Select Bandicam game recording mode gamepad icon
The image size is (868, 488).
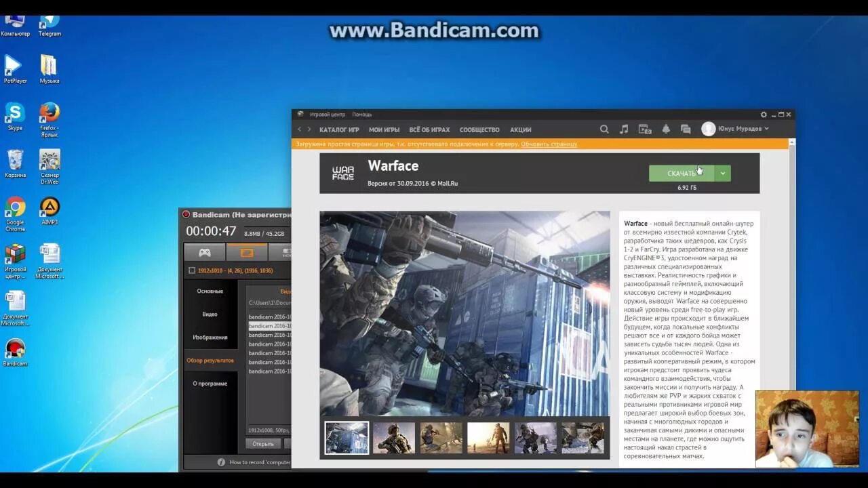pos(204,251)
